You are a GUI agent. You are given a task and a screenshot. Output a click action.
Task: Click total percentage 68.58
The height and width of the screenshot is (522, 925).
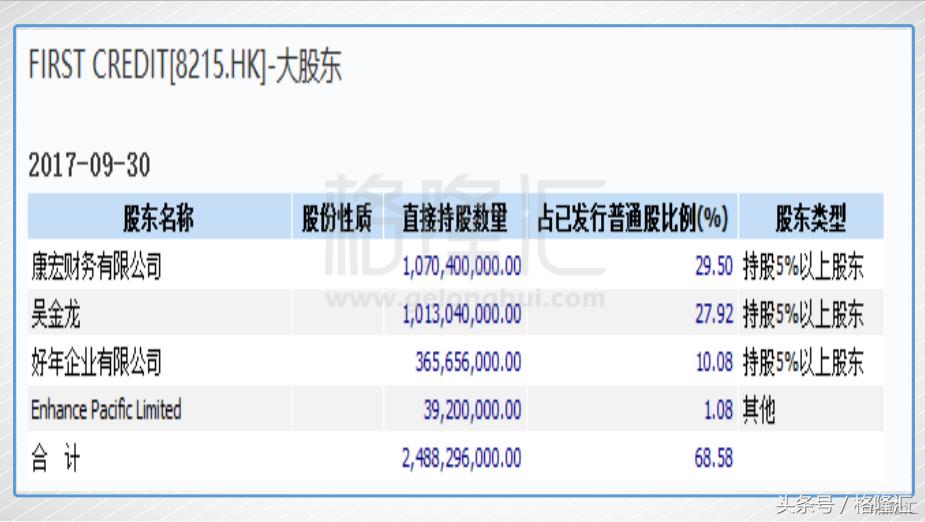point(714,458)
